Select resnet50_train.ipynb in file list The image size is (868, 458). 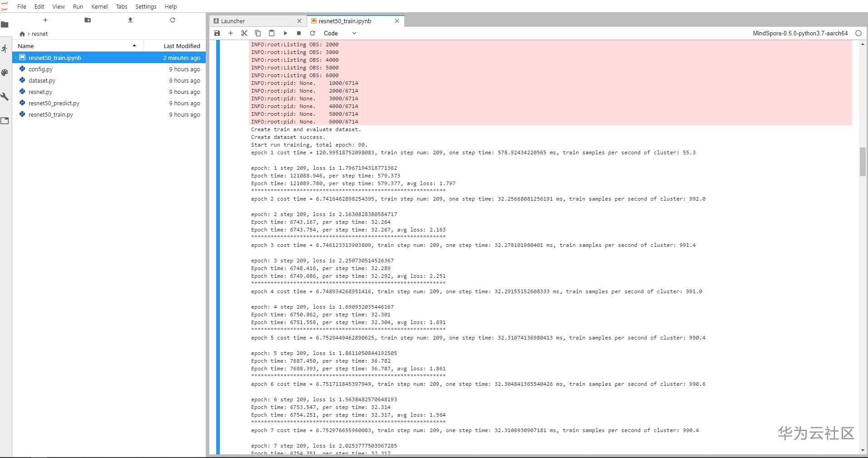click(x=109, y=58)
